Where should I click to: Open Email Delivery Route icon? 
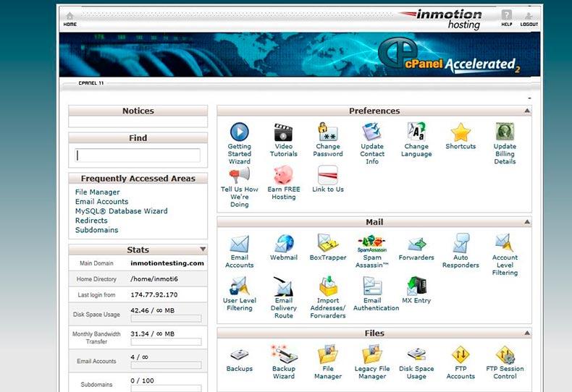[x=283, y=286]
